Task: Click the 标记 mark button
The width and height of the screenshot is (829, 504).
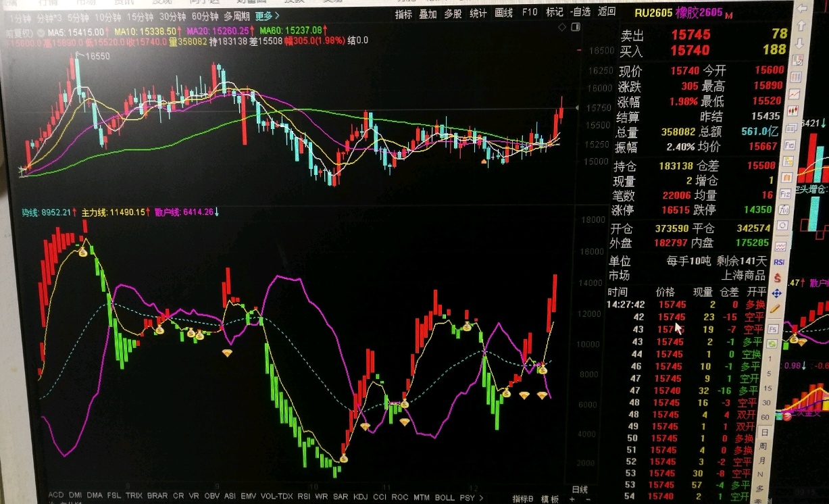Action: coord(555,12)
